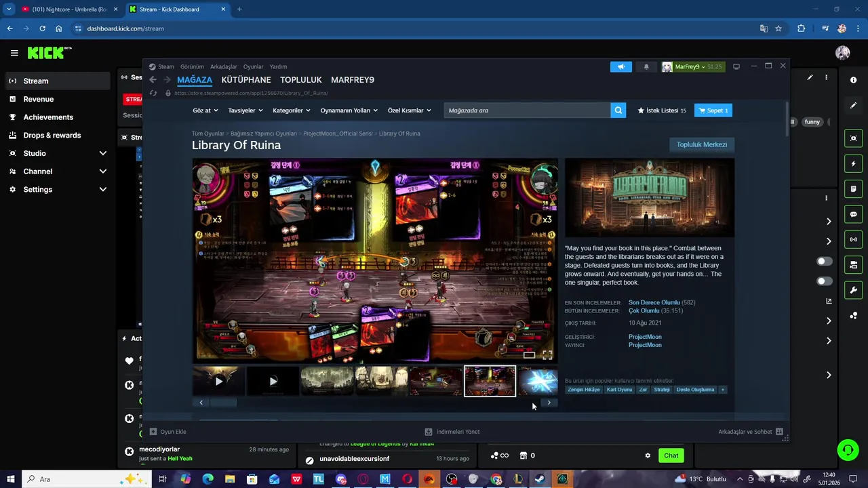Open the KÜTÜPHANE tab in Steam
868x488 pixels.
246,80
